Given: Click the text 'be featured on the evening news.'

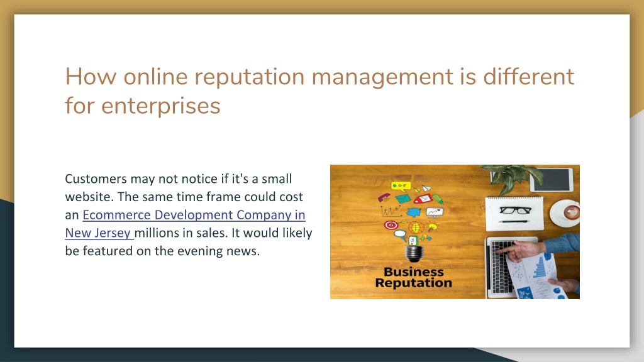Looking at the screenshot, I should 162,251.
